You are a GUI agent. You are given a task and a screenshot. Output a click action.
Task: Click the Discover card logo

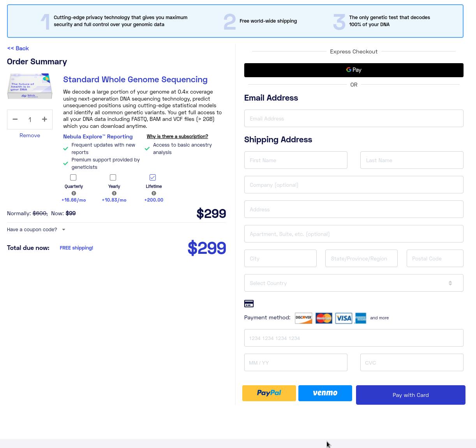pos(303,318)
